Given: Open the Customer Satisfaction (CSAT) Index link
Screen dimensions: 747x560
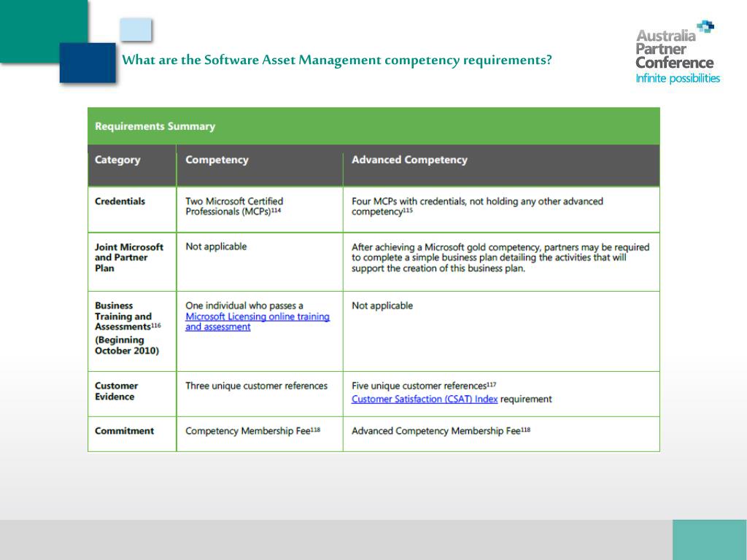Looking at the screenshot, I should [x=425, y=399].
